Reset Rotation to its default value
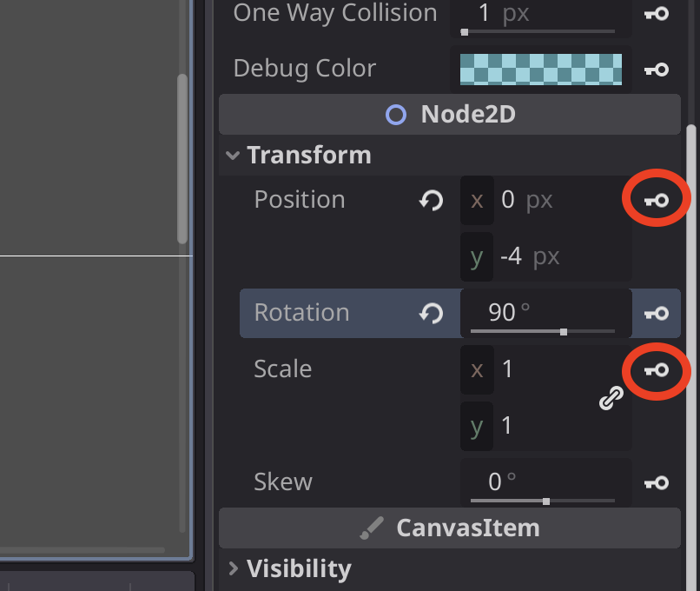The width and height of the screenshot is (700, 591). point(432,314)
